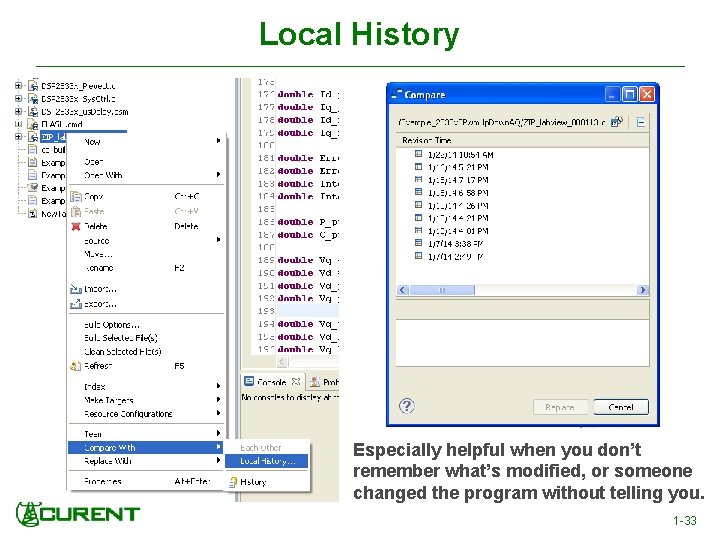Click the History icon in submenu
The width and height of the screenshot is (720, 540).
[233, 482]
